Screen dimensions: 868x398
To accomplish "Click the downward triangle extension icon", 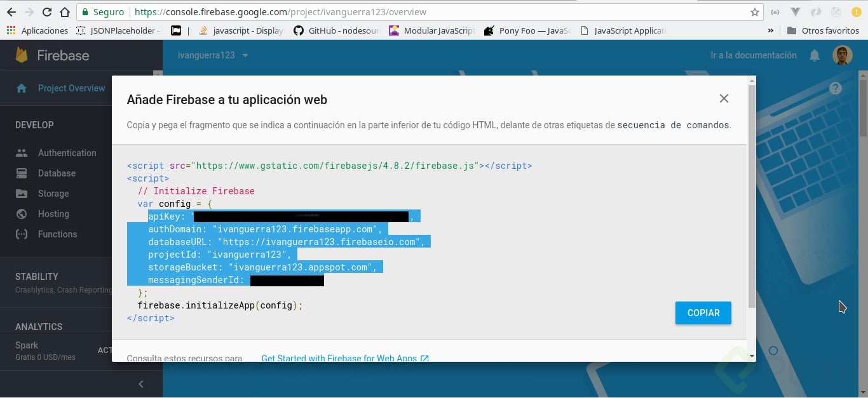I will (796, 12).
